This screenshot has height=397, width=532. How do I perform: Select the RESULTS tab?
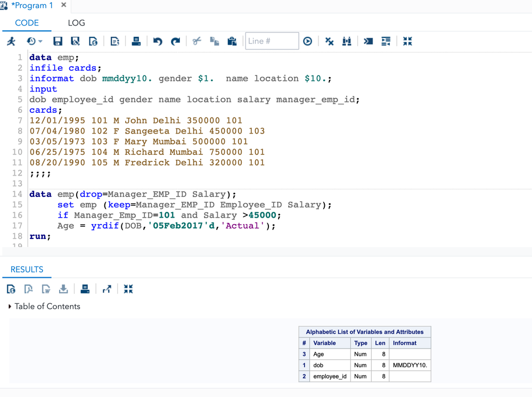point(27,269)
